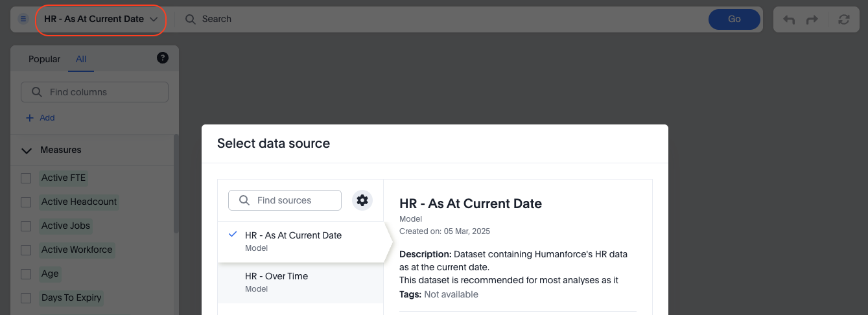This screenshot has width=868, height=315.
Task: Click the Active Workforce column label
Action: point(77,250)
